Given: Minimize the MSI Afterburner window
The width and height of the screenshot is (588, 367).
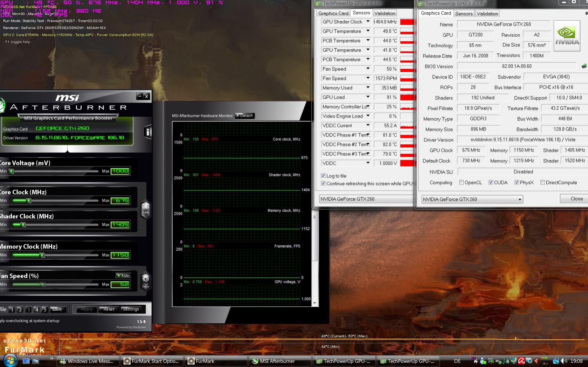Looking at the screenshot, I should (139, 96).
